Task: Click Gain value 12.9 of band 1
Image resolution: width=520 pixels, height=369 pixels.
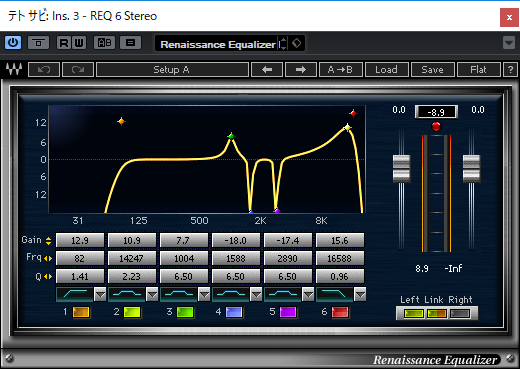Action: click(80, 240)
